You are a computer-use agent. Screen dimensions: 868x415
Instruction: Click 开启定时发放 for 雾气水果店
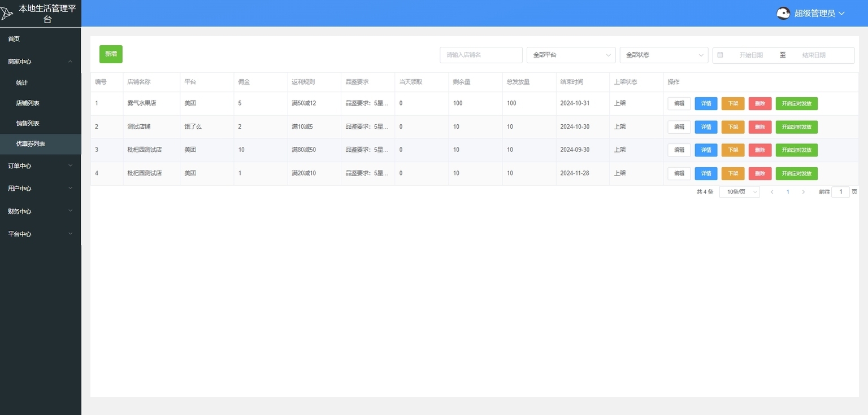797,104
